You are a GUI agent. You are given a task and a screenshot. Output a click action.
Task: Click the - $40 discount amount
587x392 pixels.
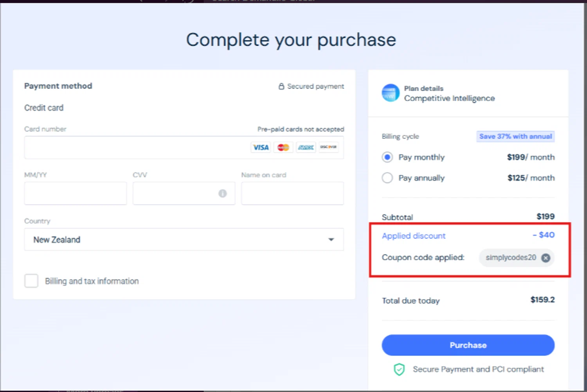544,235
